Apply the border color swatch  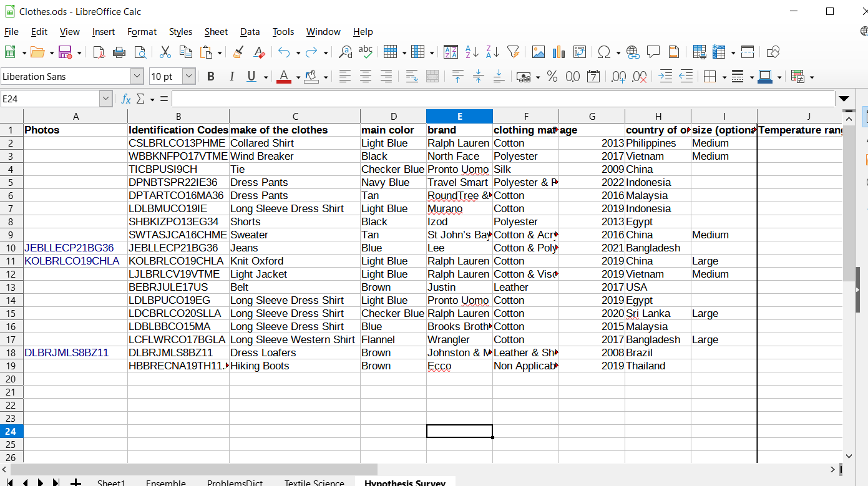tap(766, 76)
